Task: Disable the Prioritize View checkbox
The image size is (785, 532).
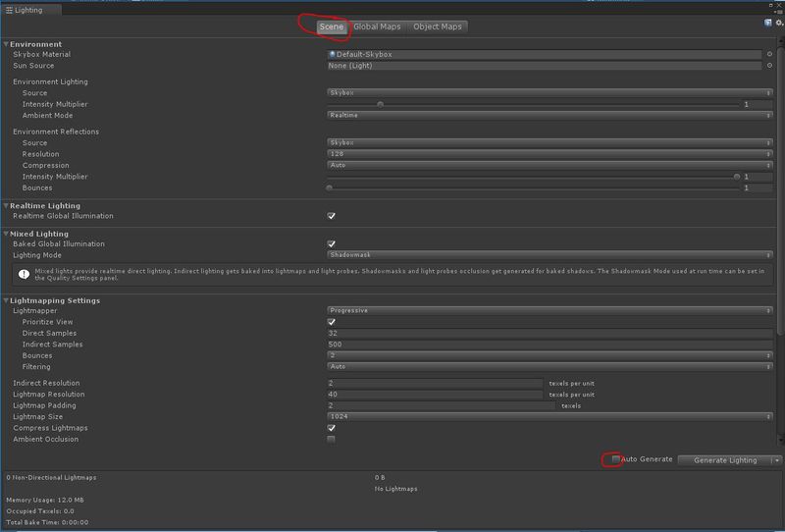Action: (331, 322)
